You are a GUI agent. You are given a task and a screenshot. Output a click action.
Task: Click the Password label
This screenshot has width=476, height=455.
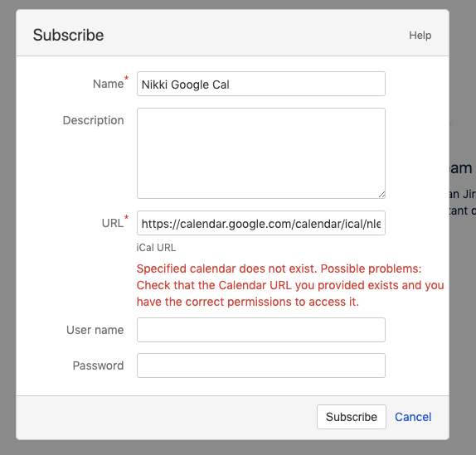pyautogui.click(x=98, y=365)
